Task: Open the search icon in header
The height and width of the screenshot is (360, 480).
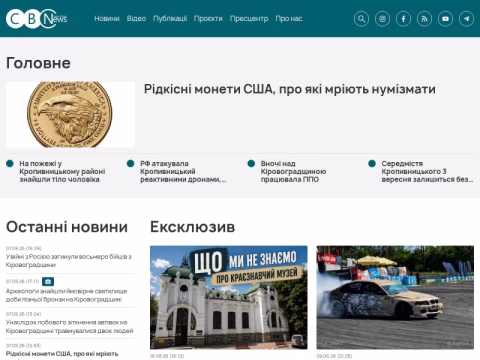Action: 361,19
